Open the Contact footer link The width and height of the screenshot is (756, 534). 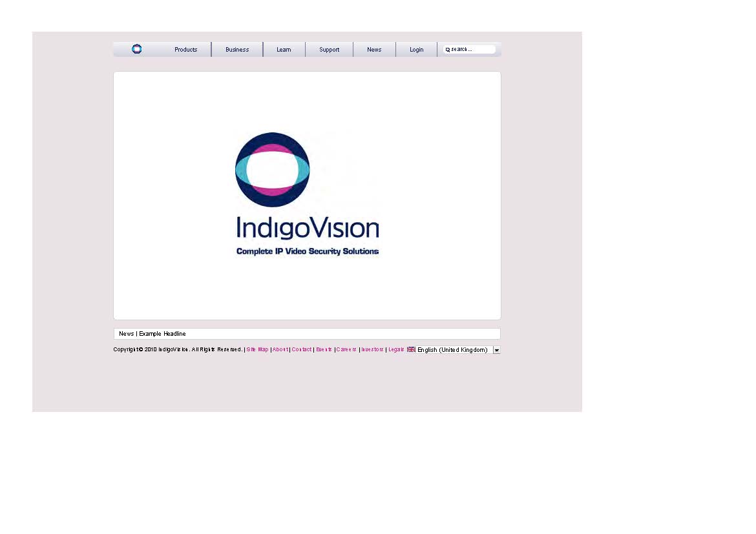click(x=302, y=349)
